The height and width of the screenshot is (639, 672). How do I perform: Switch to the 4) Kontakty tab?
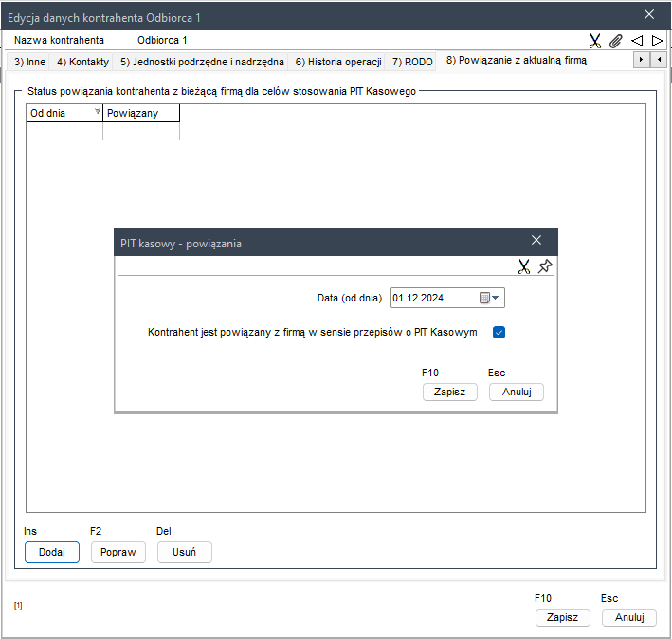click(82, 62)
